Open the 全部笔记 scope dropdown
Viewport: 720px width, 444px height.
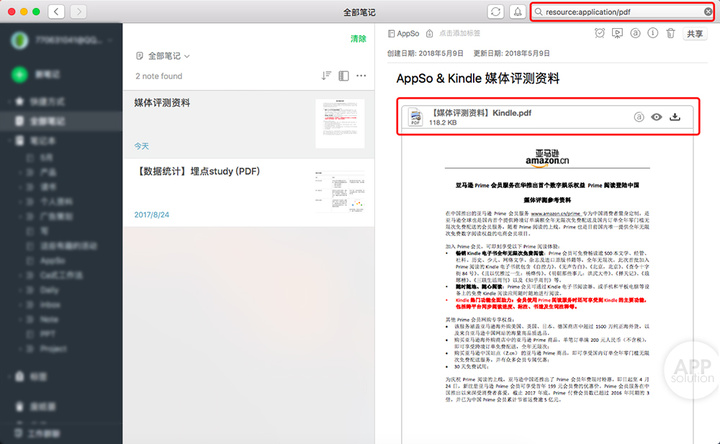pos(163,56)
